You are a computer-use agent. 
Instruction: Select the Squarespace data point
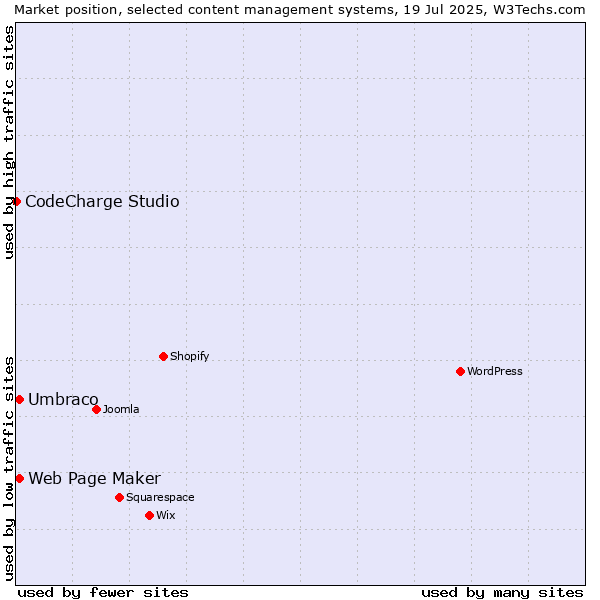[119, 497]
